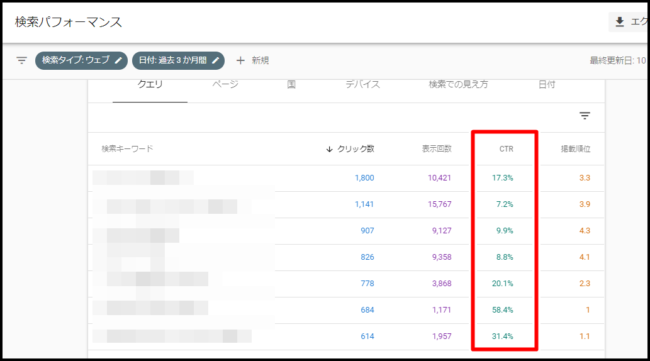The width and height of the screenshot is (650, 361).
Task: Click position value 3.3
Action: [585, 178]
